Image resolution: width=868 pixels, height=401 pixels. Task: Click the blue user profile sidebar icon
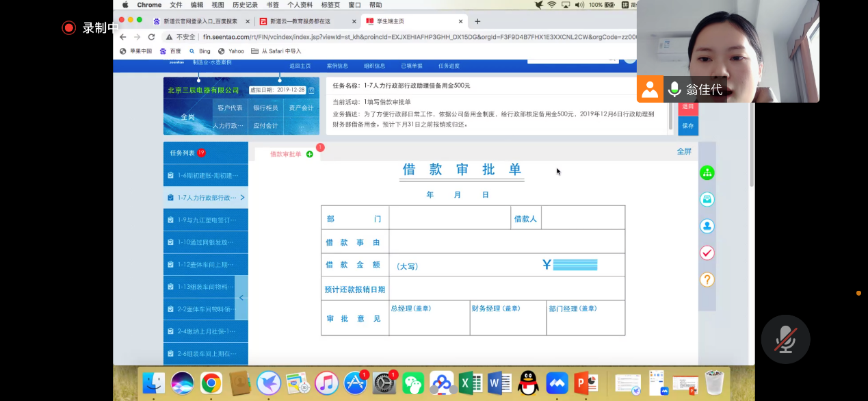click(x=707, y=226)
